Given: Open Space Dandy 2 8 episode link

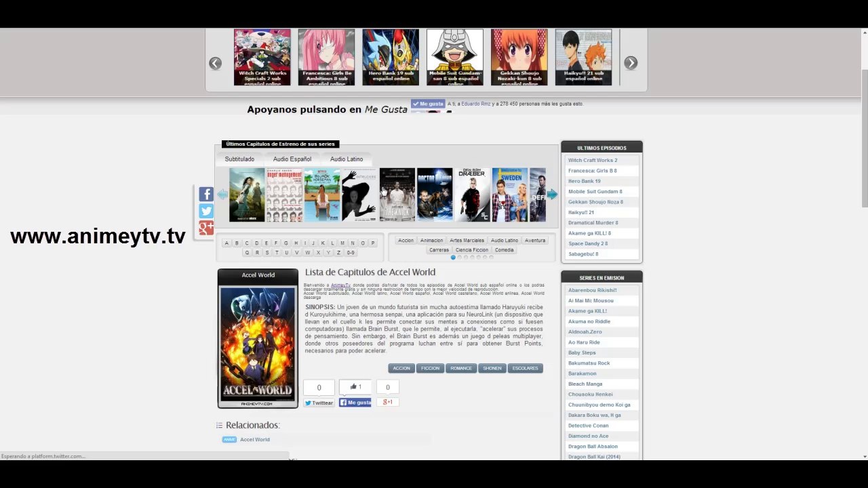Looking at the screenshot, I should (x=588, y=243).
